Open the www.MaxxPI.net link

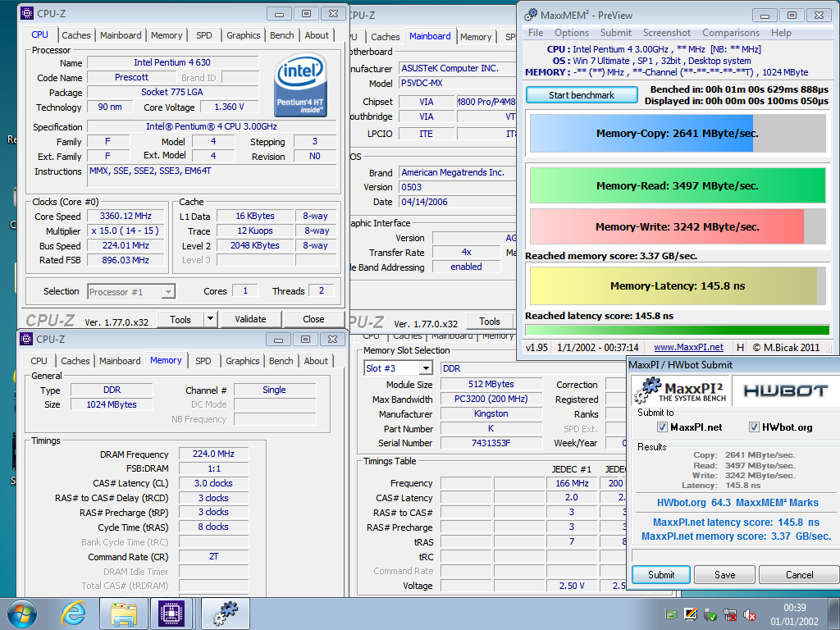tap(688, 347)
